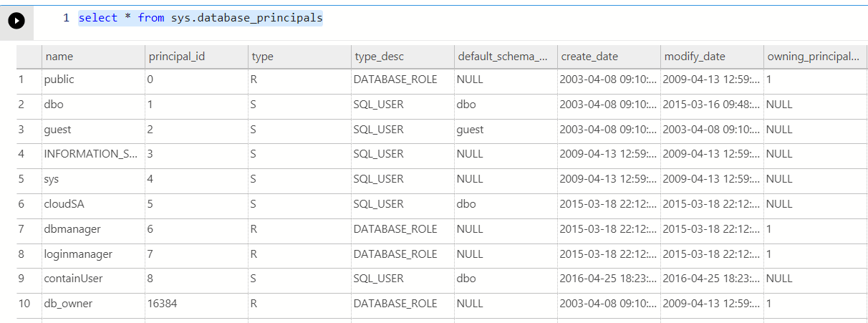The width and height of the screenshot is (868, 323).
Task: Select SQL_USER cell in the cloudSA row
Action: point(402,204)
